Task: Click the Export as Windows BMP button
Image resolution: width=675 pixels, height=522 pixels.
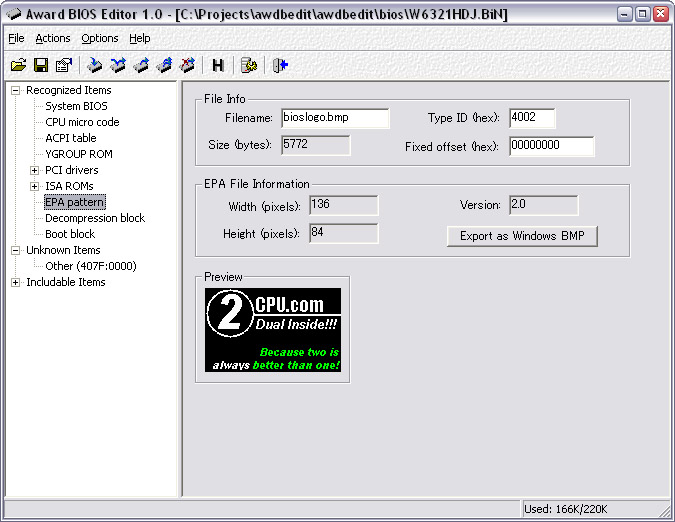Action: click(522, 236)
